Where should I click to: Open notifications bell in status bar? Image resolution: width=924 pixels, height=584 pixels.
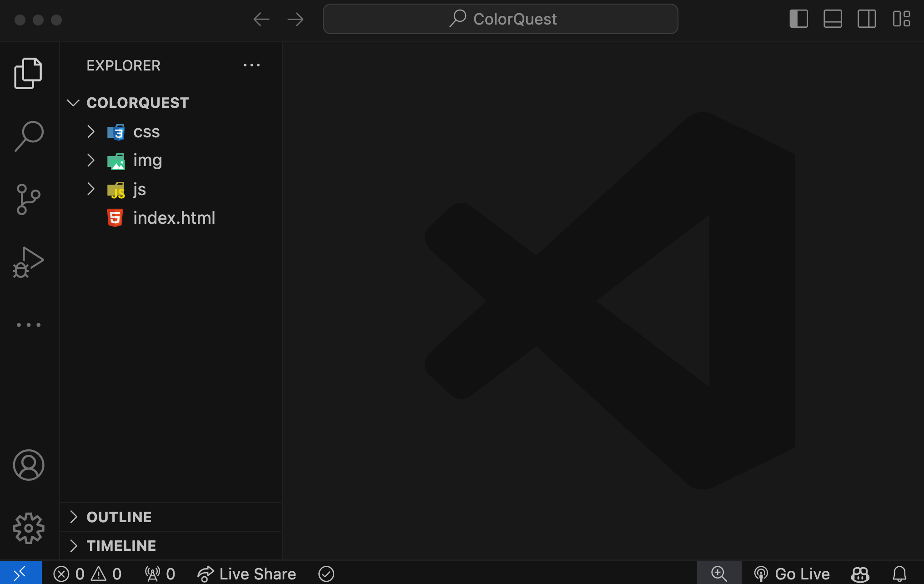pyautogui.click(x=899, y=574)
